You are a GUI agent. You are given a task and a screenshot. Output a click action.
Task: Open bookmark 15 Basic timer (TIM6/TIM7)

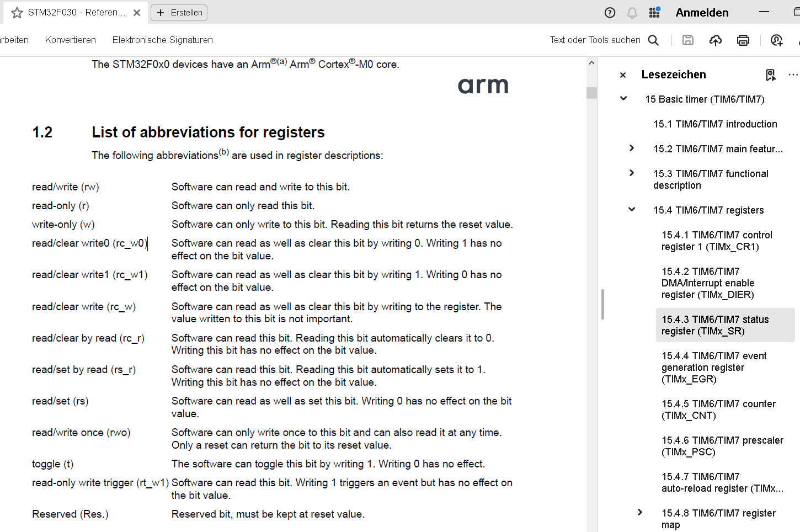click(705, 99)
